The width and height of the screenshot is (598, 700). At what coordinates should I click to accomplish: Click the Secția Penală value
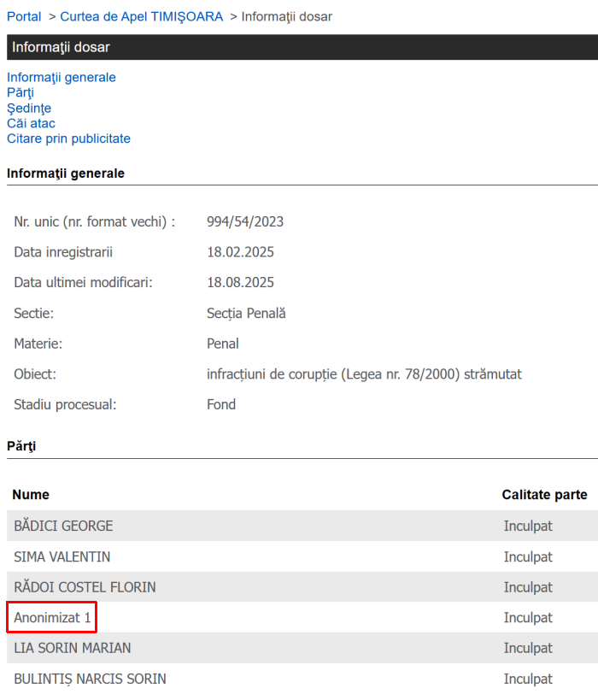tap(246, 314)
